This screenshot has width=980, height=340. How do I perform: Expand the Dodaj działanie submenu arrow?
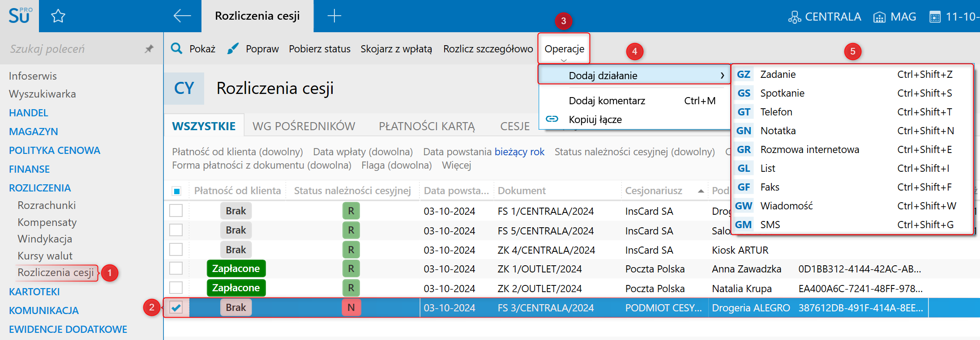pos(722,76)
